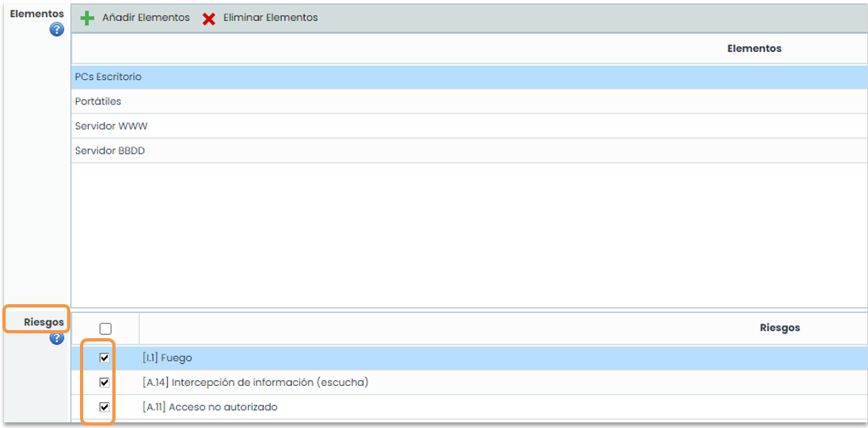Click the Riesgos column header
This screenshot has width=868, height=428.
coord(779,328)
